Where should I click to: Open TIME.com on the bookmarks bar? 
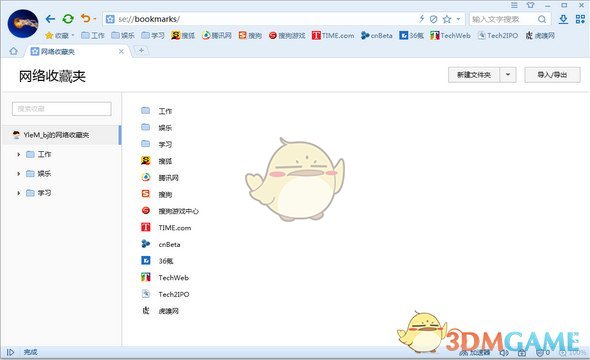coord(333,36)
